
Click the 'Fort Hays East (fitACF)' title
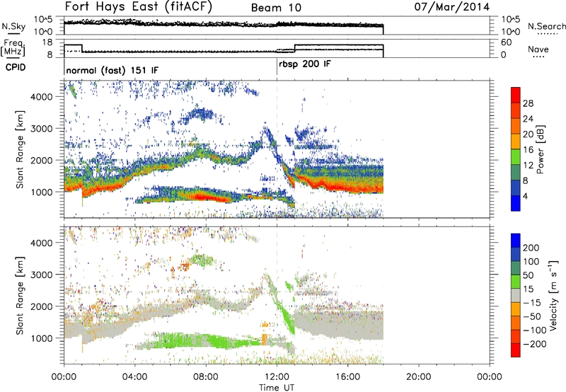click(139, 7)
